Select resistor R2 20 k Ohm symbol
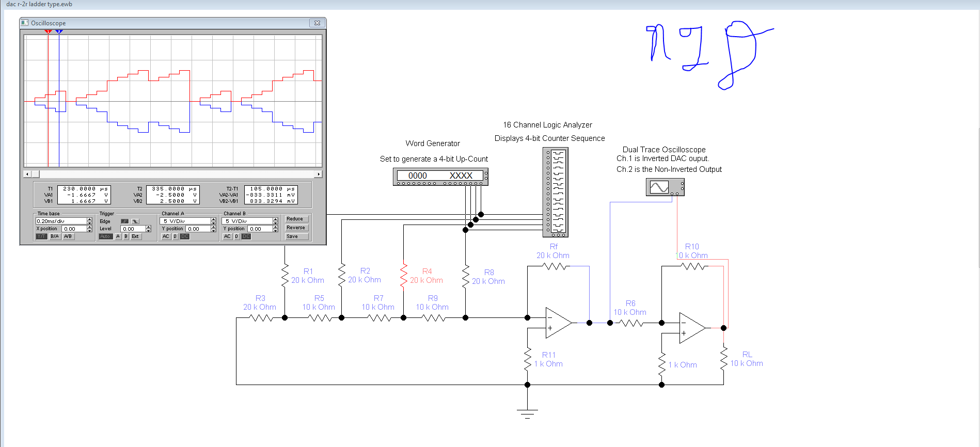The image size is (980, 447). click(341, 276)
